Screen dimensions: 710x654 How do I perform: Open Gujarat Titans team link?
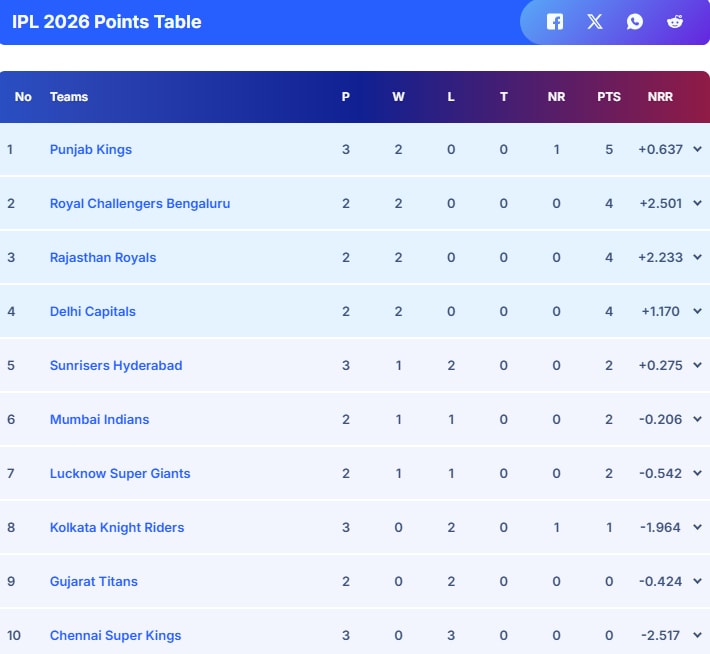[x=94, y=581]
